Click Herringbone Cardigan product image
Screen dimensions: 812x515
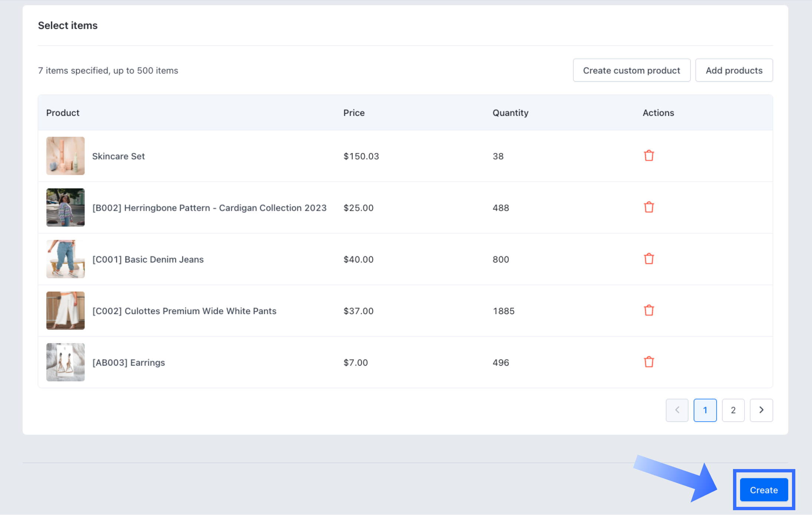pos(65,207)
